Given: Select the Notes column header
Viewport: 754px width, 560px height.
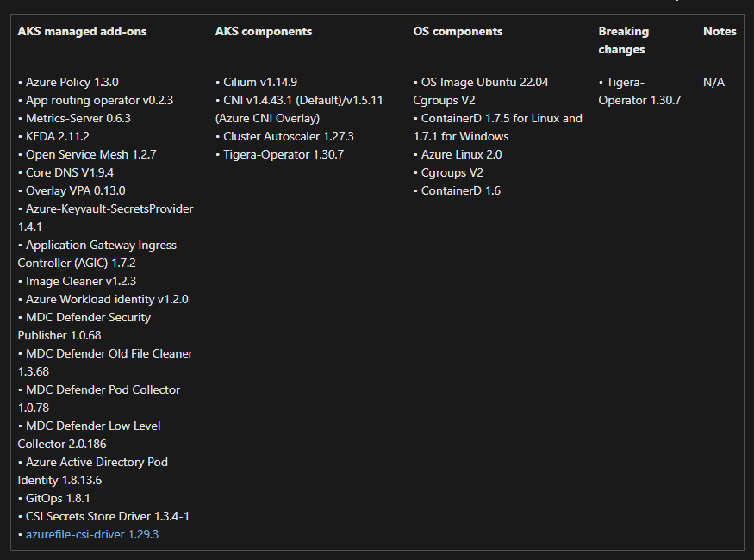Looking at the screenshot, I should pos(720,31).
